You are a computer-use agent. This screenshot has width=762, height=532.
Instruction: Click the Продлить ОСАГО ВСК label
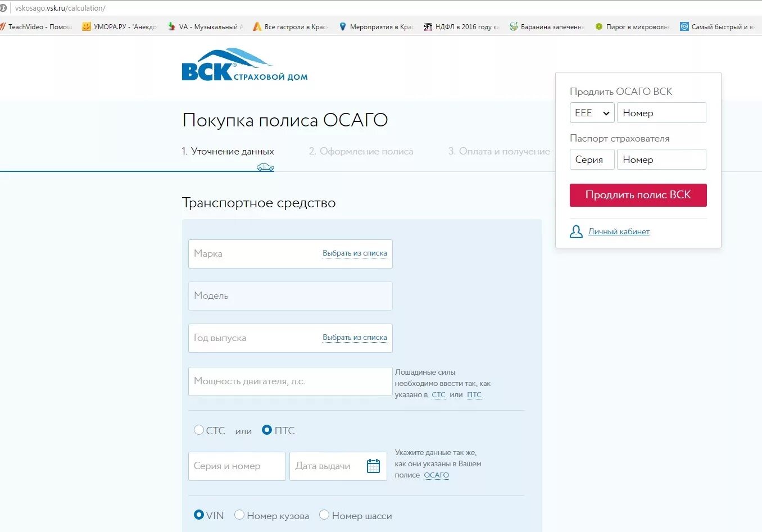click(621, 92)
